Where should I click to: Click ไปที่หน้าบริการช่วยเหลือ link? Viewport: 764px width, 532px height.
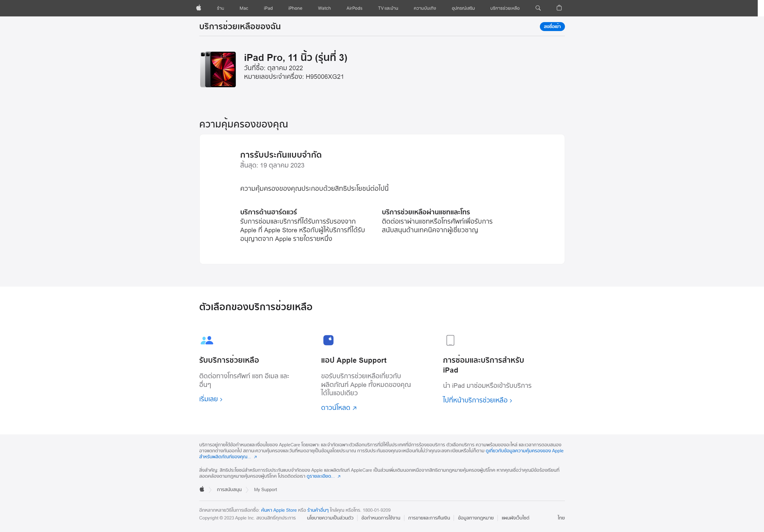pyautogui.click(x=477, y=400)
